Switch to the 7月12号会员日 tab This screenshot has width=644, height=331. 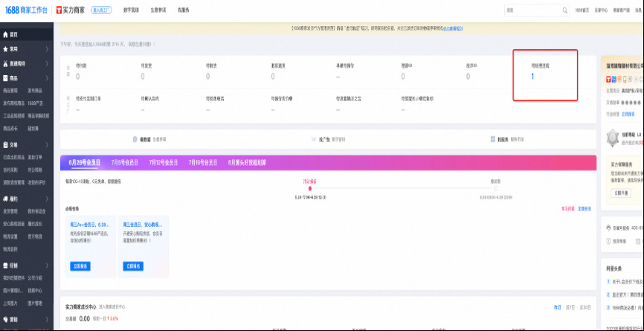[164, 161]
